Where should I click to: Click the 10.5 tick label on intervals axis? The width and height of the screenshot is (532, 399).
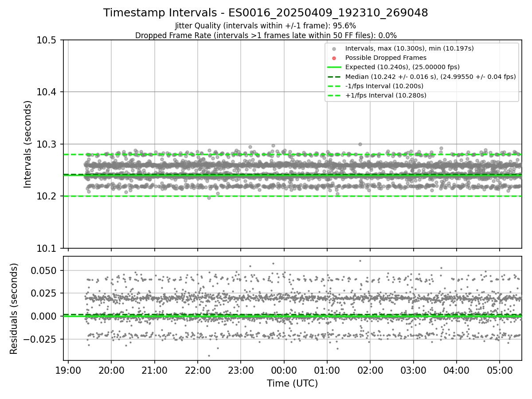point(47,40)
